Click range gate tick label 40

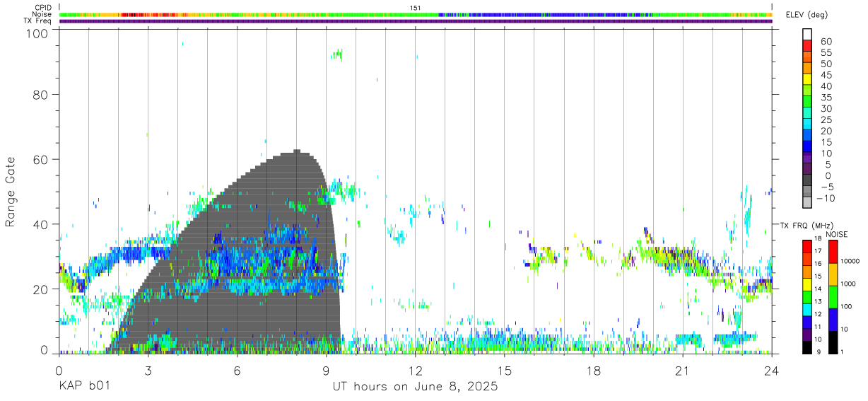(x=41, y=224)
